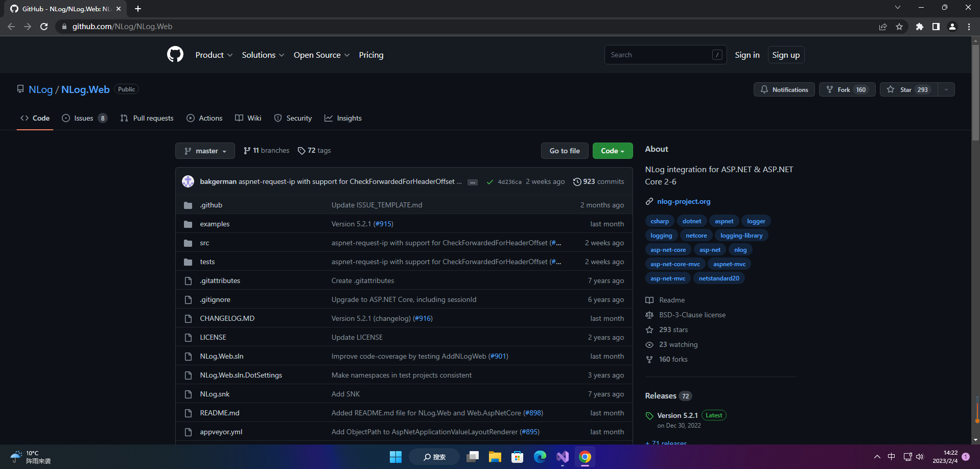Open the .github folder

(x=211, y=205)
